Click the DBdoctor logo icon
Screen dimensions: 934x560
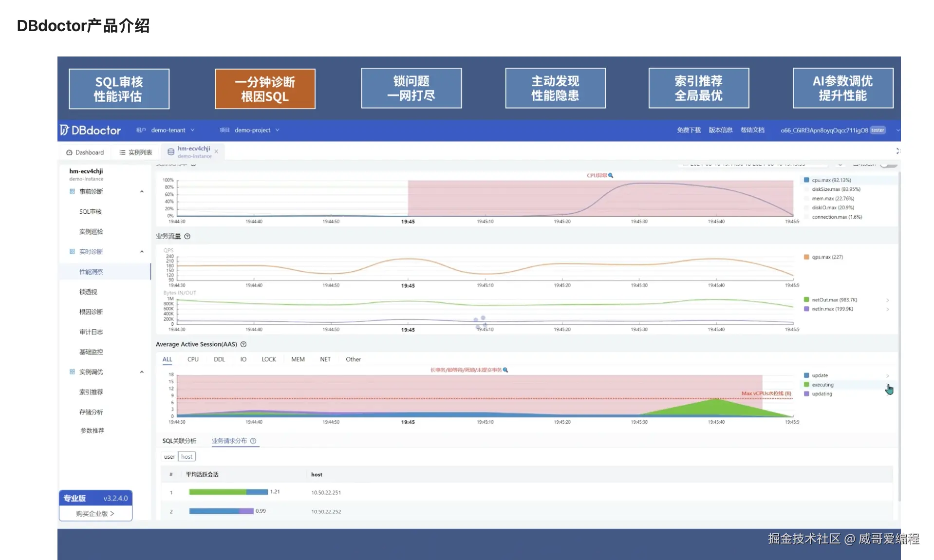click(64, 130)
